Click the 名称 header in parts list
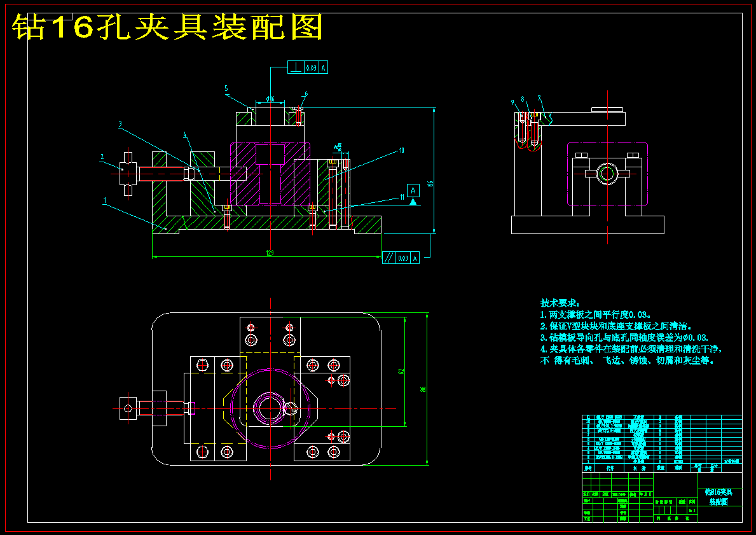Viewport: 756px width, 535px height. (x=639, y=468)
